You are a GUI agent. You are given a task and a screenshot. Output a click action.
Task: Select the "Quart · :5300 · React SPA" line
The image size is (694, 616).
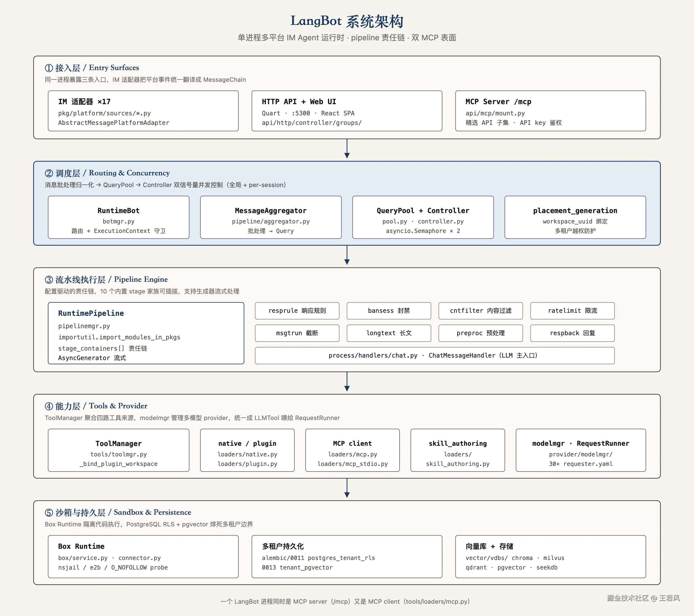click(308, 113)
